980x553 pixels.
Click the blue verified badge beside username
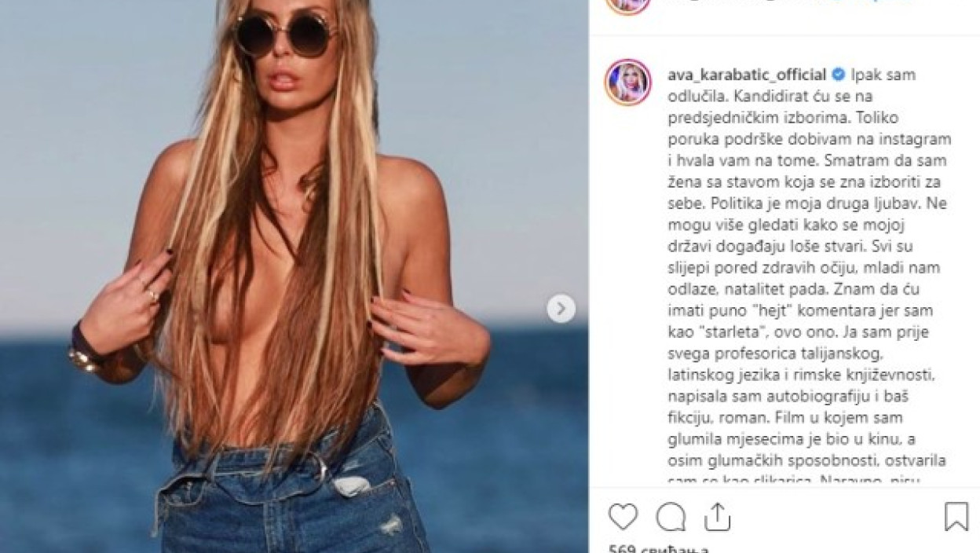pyautogui.click(x=838, y=75)
